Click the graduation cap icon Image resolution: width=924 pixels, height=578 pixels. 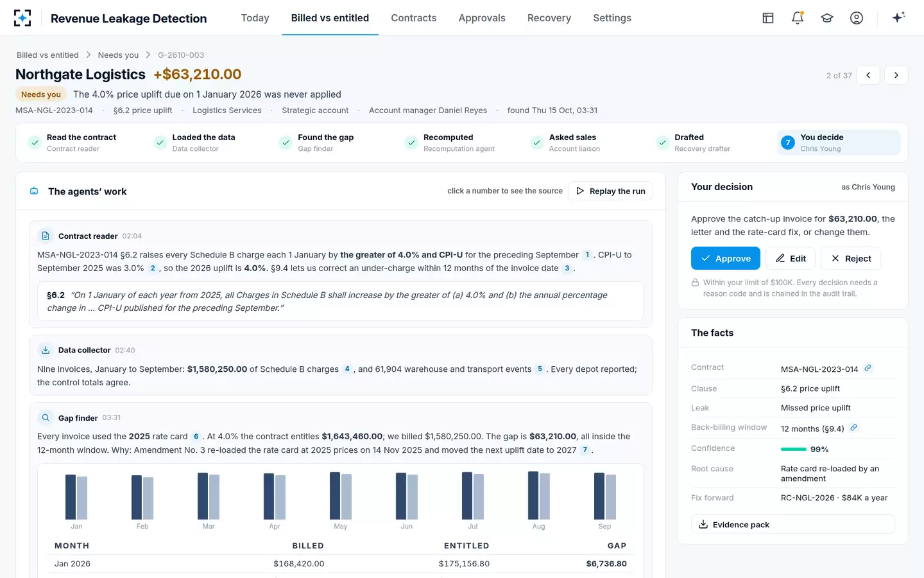point(827,18)
